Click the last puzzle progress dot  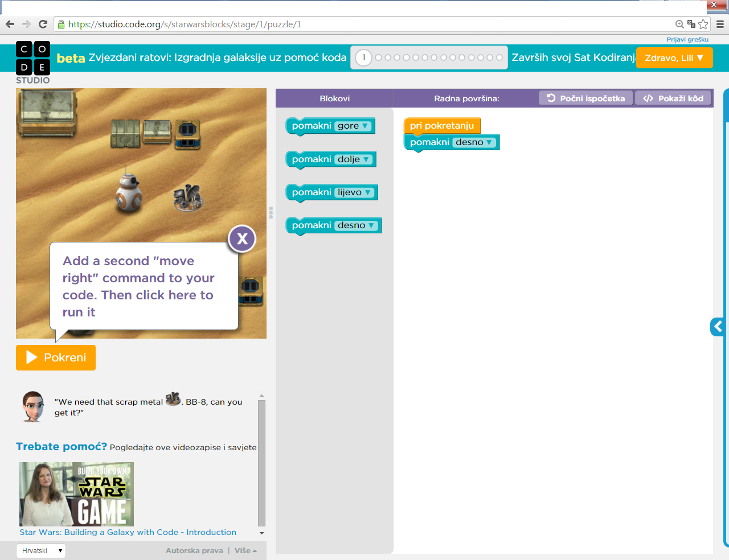tap(499, 57)
